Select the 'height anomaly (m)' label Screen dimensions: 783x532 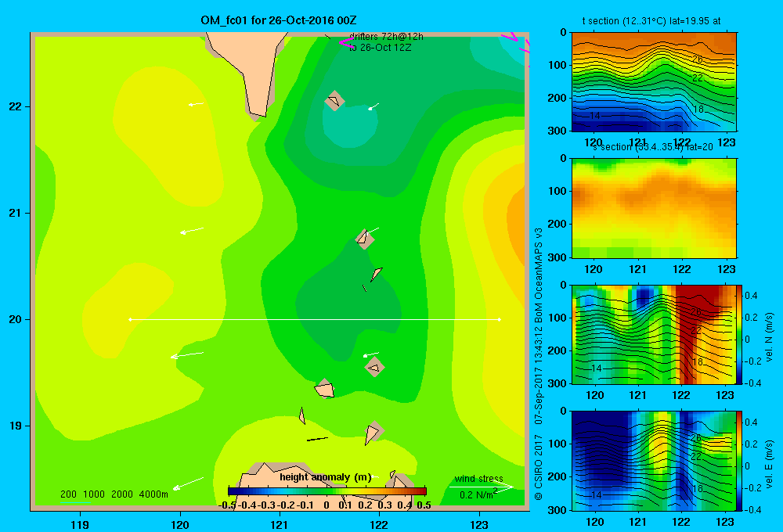[x=325, y=477]
